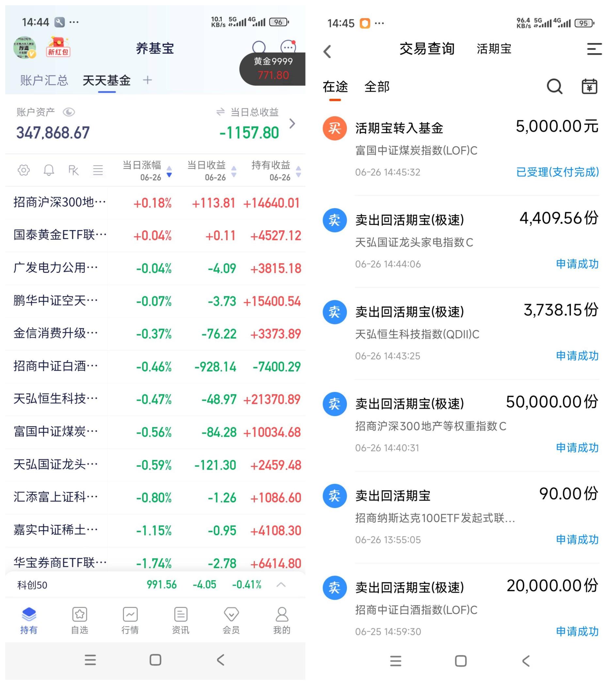Go to 持有 bottom tab

click(x=29, y=620)
